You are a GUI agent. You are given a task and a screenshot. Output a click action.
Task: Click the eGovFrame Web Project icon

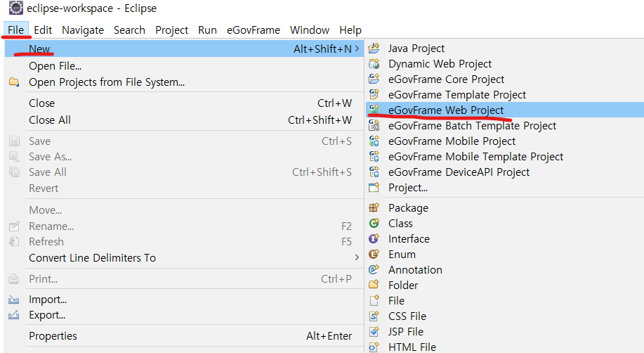pos(374,110)
